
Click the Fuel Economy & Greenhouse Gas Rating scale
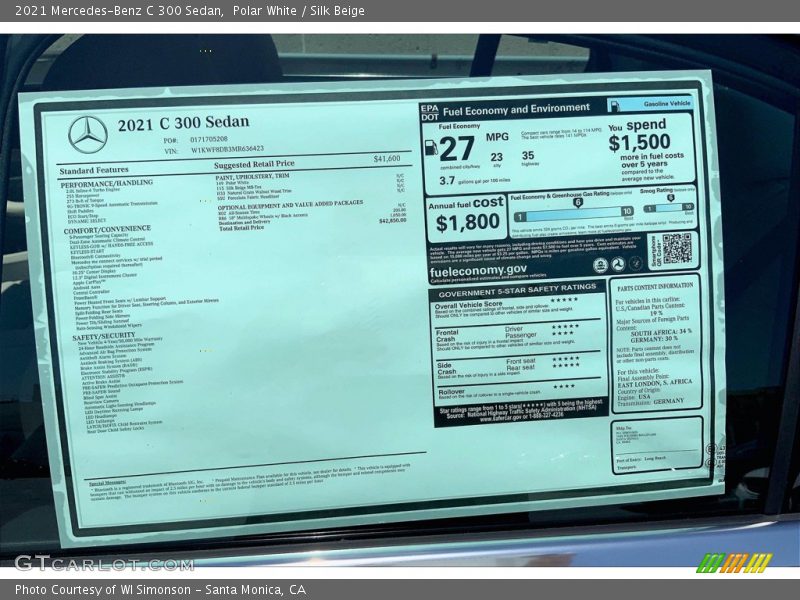coord(573,215)
